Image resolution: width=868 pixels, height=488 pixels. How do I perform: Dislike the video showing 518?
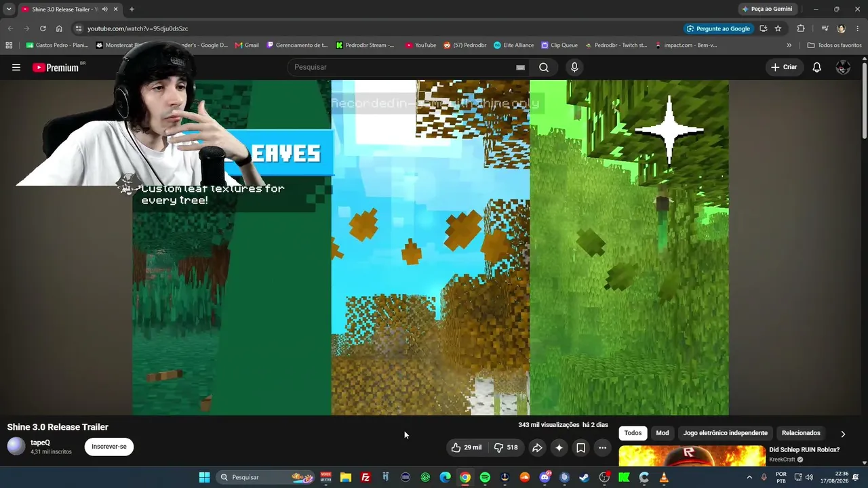pos(506,447)
